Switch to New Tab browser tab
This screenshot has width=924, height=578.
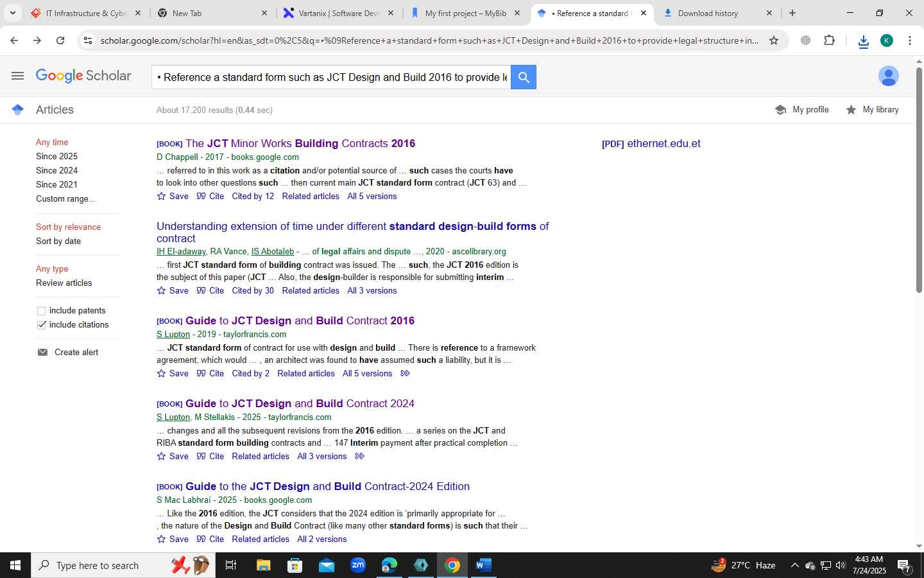tap(213, 13)
